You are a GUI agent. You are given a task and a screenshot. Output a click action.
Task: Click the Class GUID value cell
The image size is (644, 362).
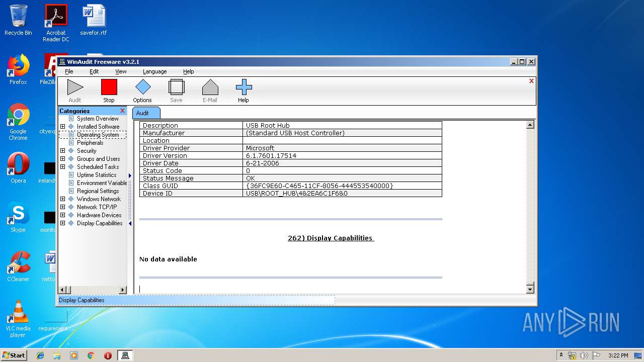pos(342,186)
